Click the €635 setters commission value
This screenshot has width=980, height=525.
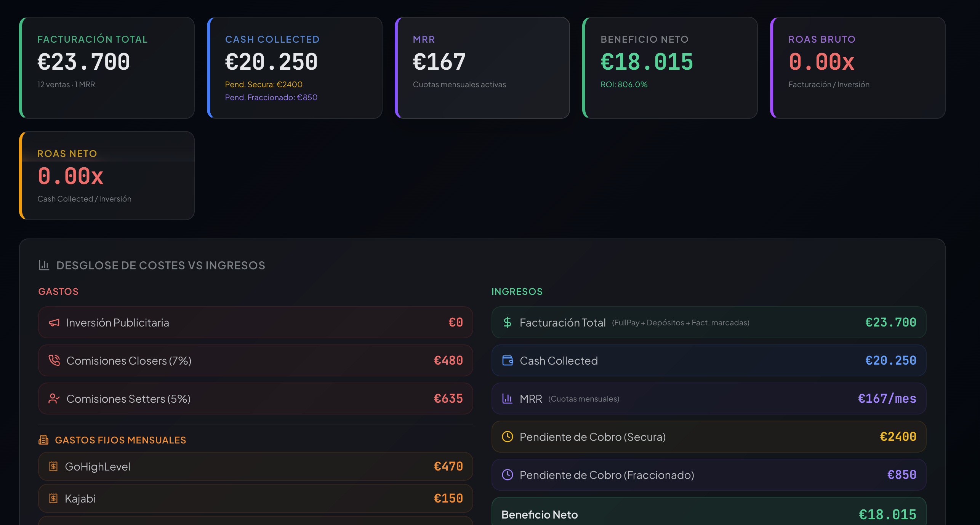click(x=448, y=399)
